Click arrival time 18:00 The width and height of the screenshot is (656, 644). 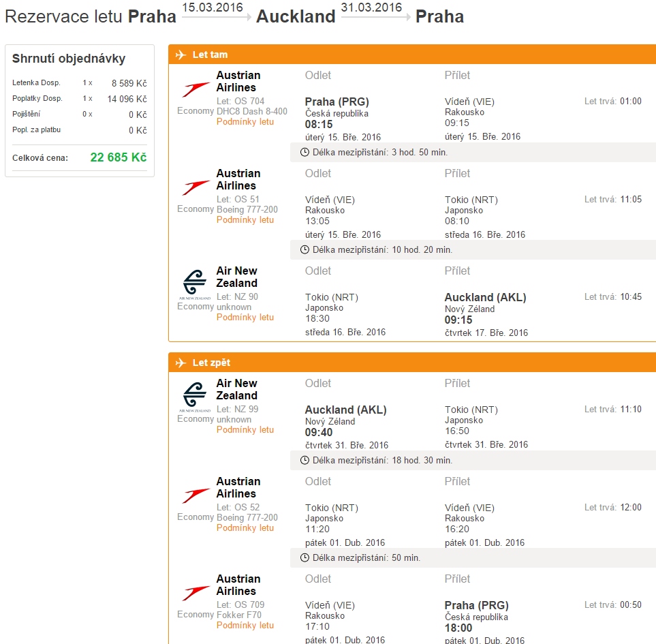(458, 628)
